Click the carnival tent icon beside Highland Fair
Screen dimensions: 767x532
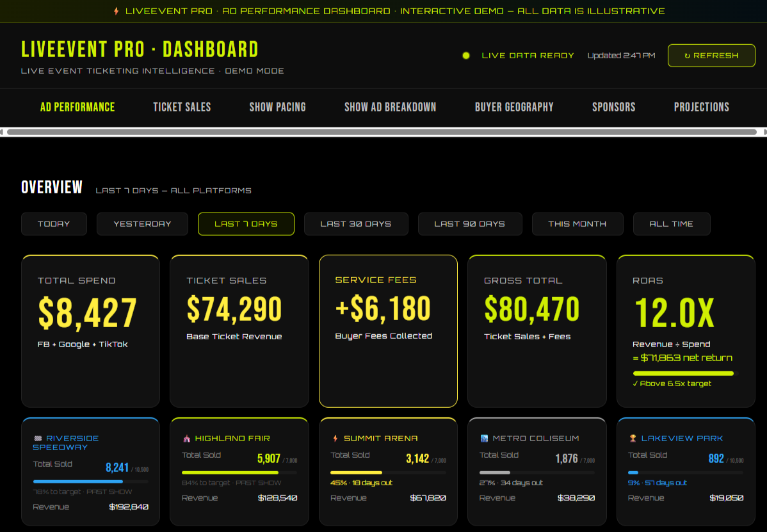point(186,439)
